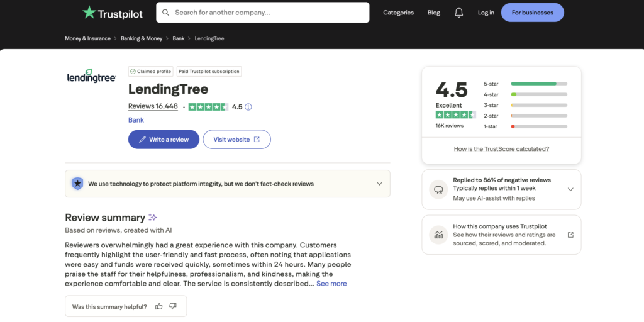
Task: Click the Paid Trustpilot subscription badge
Action: (x=209, y=72)
